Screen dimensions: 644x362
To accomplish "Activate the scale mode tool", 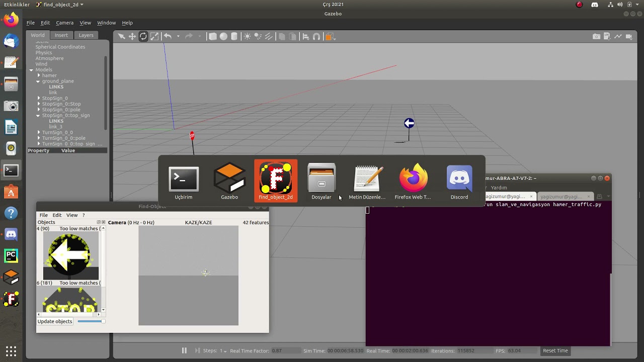I will pyautogui.click(x=154, y=36).
